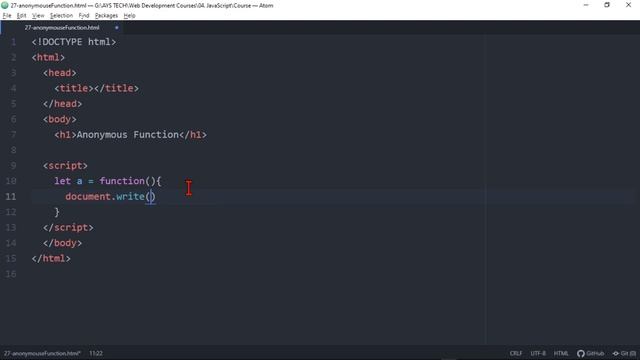Click line number 10 in gutter
This screenshot has width=640, height=360.
point(11,181)
